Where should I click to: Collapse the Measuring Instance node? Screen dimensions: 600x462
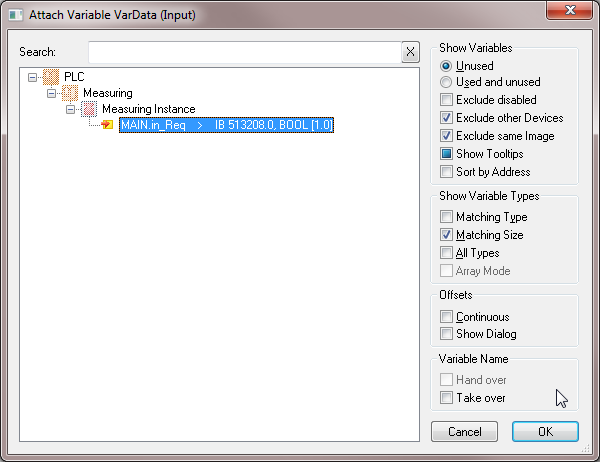point(70,109)
